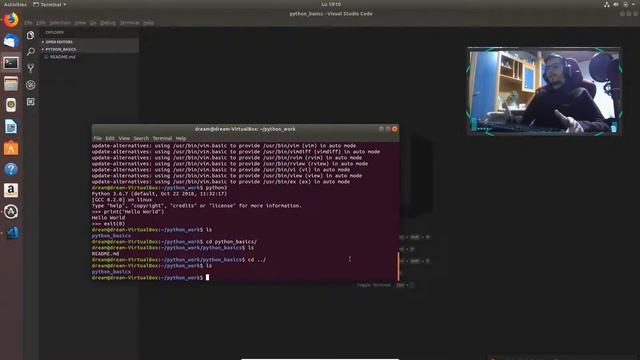Close the terminal window

(x=394, y=129)
